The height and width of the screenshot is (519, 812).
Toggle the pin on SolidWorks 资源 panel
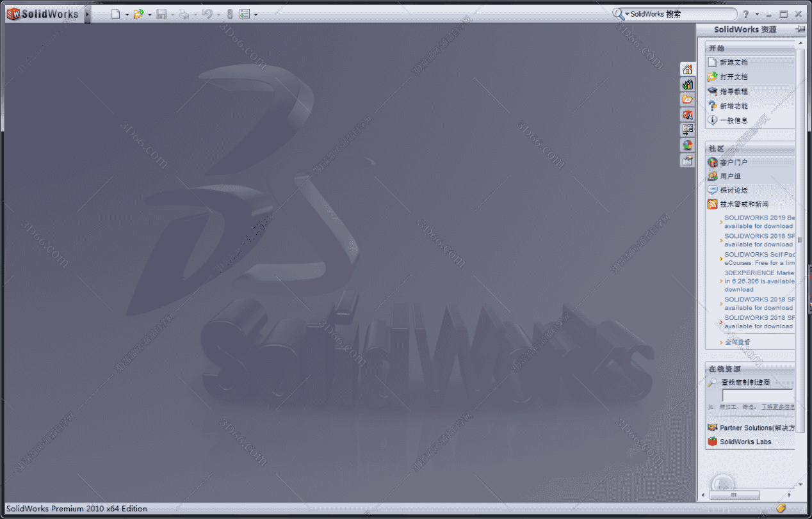[800, 29]
